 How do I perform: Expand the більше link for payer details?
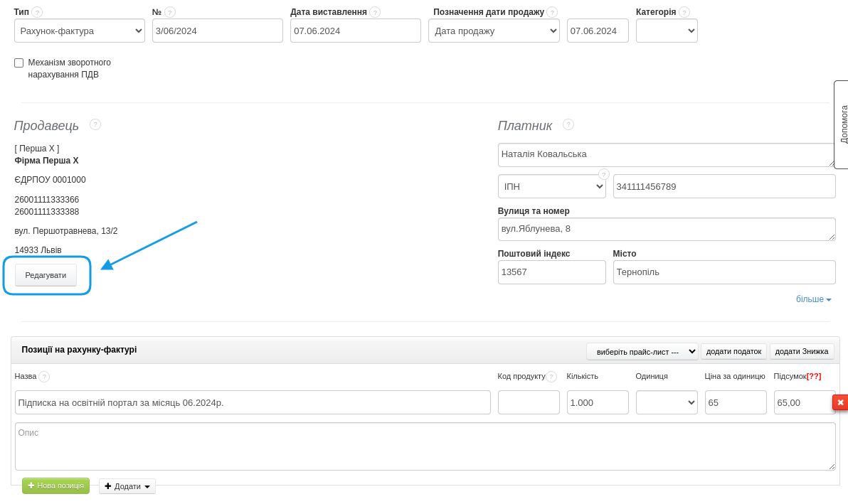click(x=813, y=299)
